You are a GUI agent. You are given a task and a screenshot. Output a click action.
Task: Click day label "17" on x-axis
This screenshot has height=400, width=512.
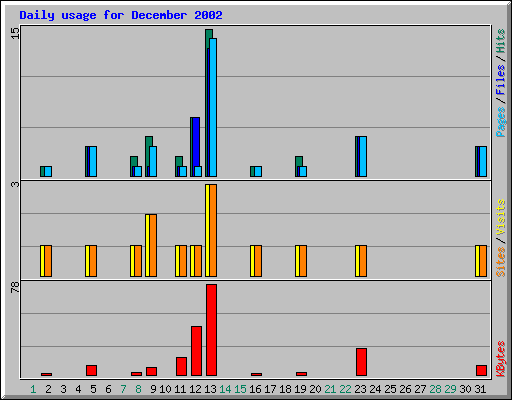(x=270, y=389)
